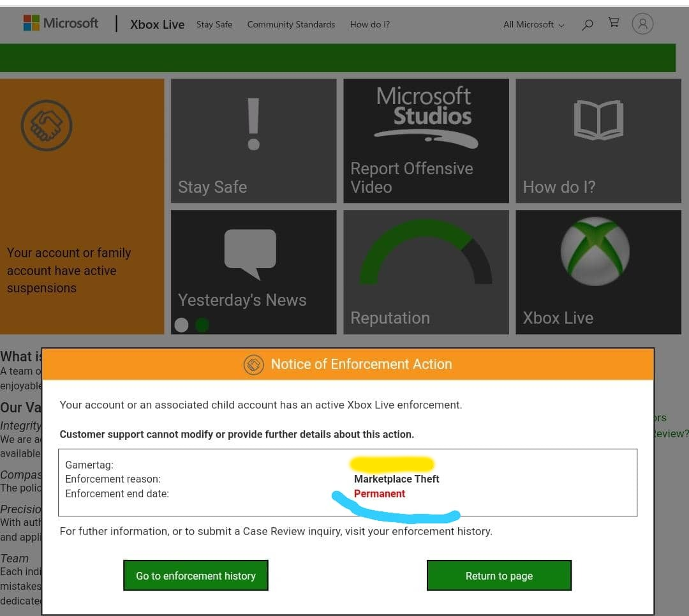Viewport: 689px width, 616px height.
Task: Click the open book icon
Action: point(598,120)
